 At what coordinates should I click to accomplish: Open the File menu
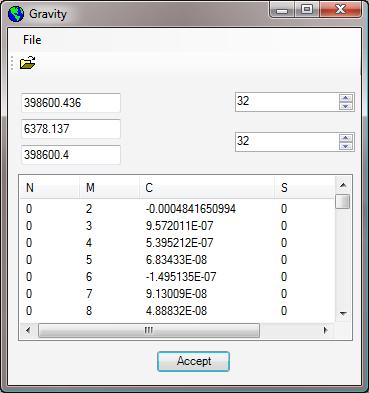tap(32, 40)
